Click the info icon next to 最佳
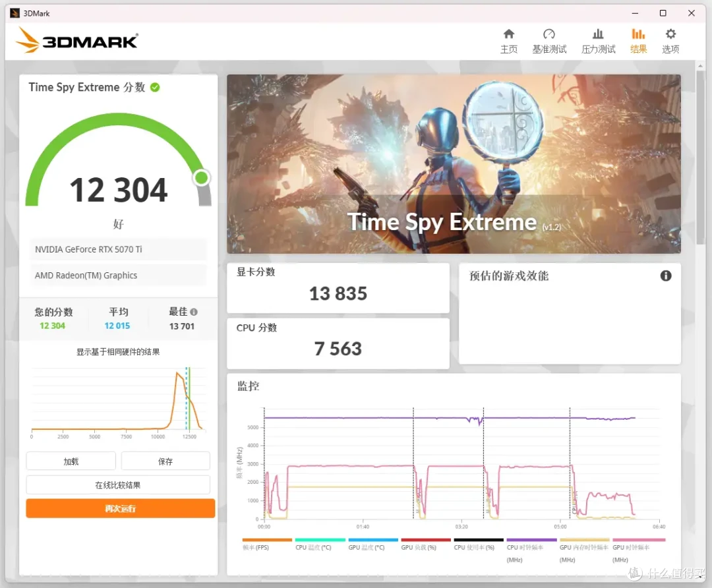Image resolution: width=712 pixels, height=588 pixels. coord(194,312)
